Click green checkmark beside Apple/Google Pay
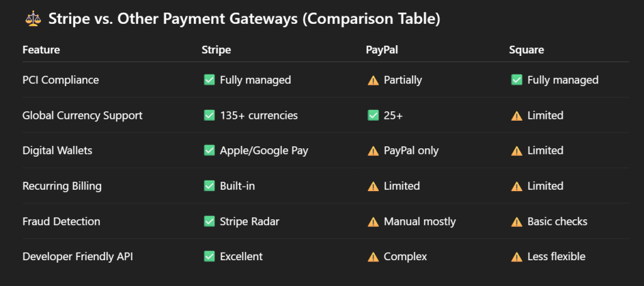644x286 pixels. pyautogui.click(x=209, y=151)
